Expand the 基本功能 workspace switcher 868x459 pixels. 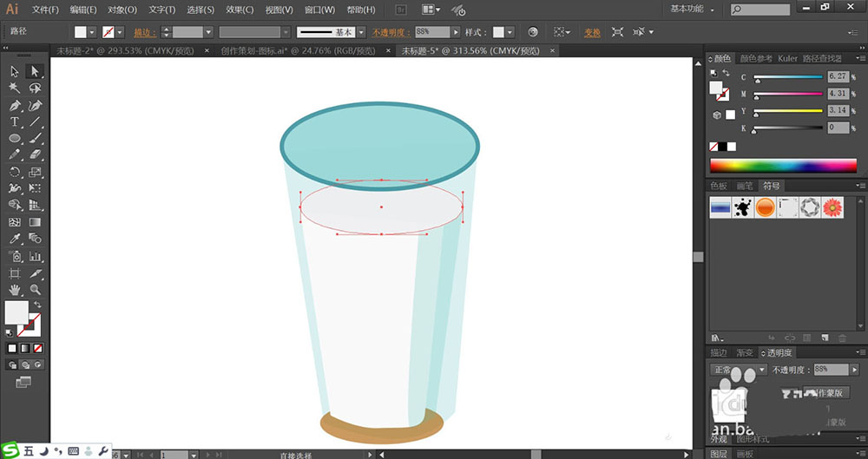tap(693, 10)
